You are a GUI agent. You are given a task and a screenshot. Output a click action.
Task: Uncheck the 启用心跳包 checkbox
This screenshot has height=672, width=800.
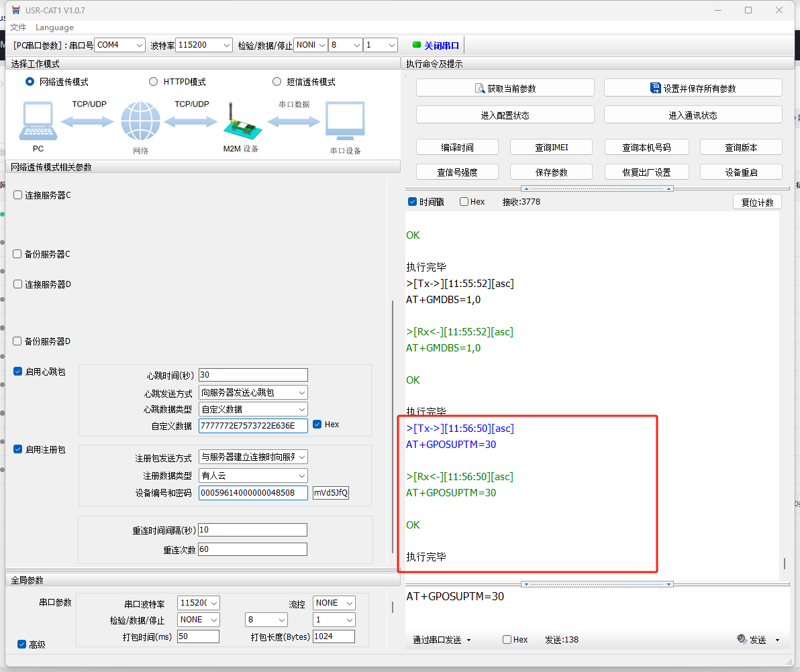pyautogui.click(x=18, y=372)
